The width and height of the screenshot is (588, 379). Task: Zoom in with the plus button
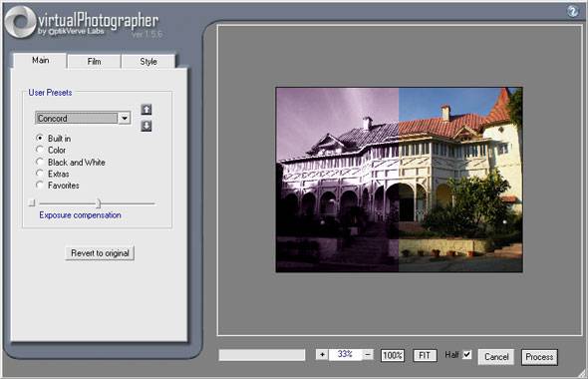tap(322, 354)
